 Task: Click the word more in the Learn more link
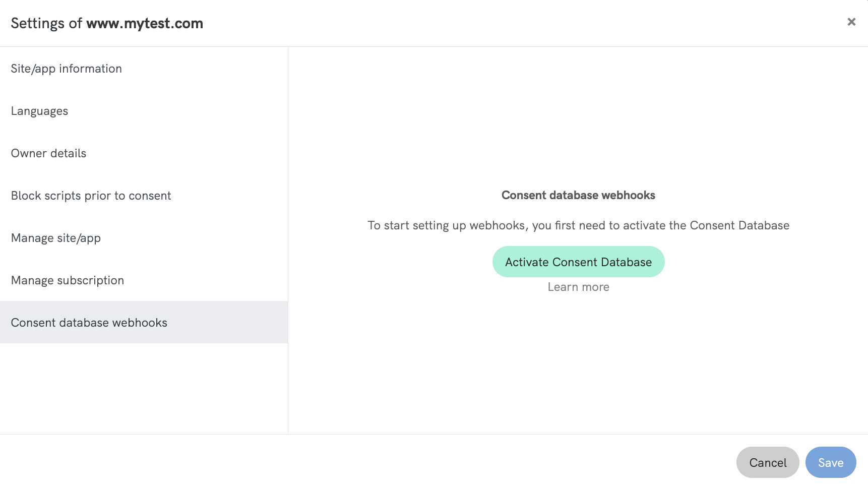[x=595, y=287]
